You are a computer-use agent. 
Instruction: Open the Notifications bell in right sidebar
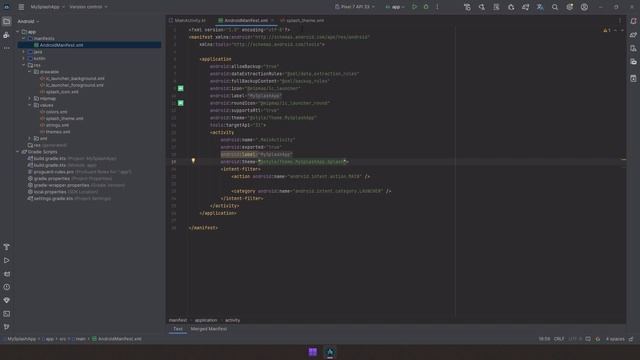tap(633, 21)
